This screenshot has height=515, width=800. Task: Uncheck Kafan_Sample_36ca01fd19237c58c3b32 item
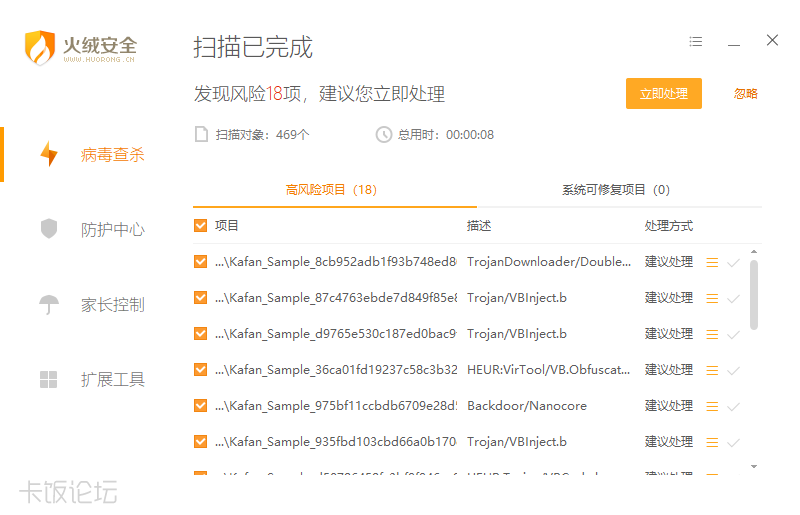[201, 369]
